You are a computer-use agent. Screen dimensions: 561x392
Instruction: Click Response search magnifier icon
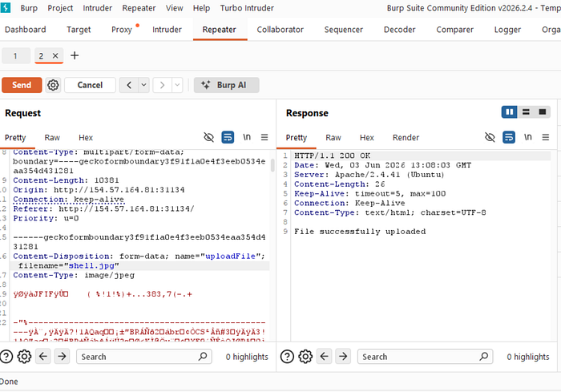pyautogui.click(x=484, y=356)
